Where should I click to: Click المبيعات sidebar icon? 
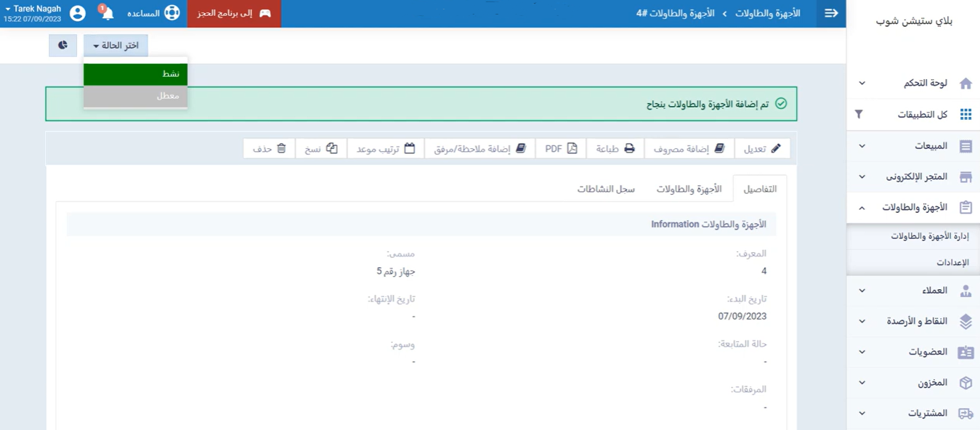pos(965,146)
